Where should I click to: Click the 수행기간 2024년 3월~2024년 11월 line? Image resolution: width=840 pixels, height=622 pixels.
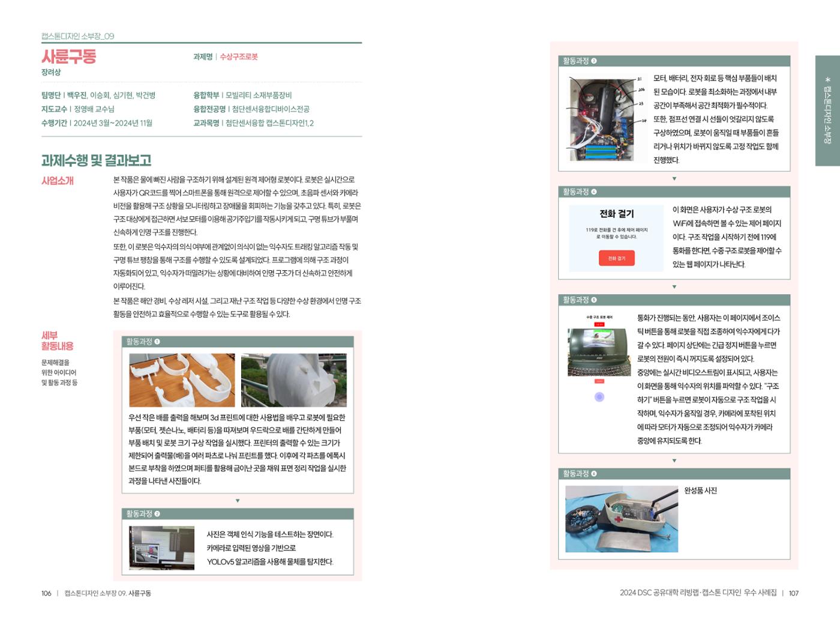pyautogui.click(x=97, y=122)
